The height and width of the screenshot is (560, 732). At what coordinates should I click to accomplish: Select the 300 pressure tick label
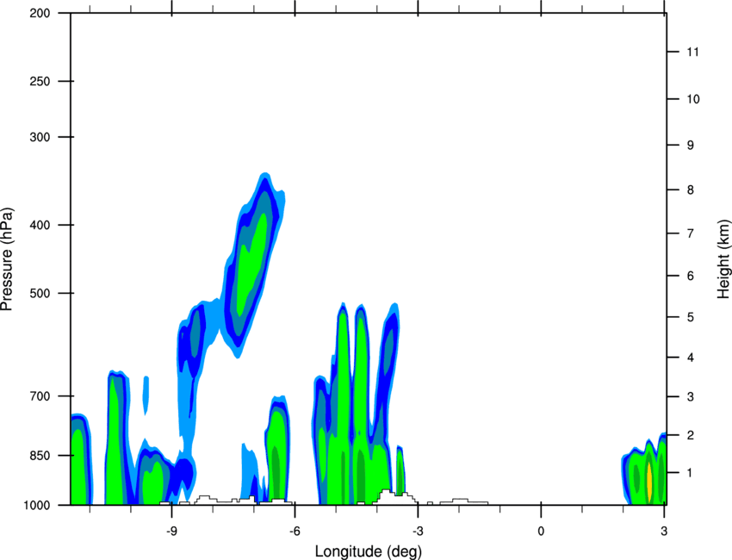(40, 137)
